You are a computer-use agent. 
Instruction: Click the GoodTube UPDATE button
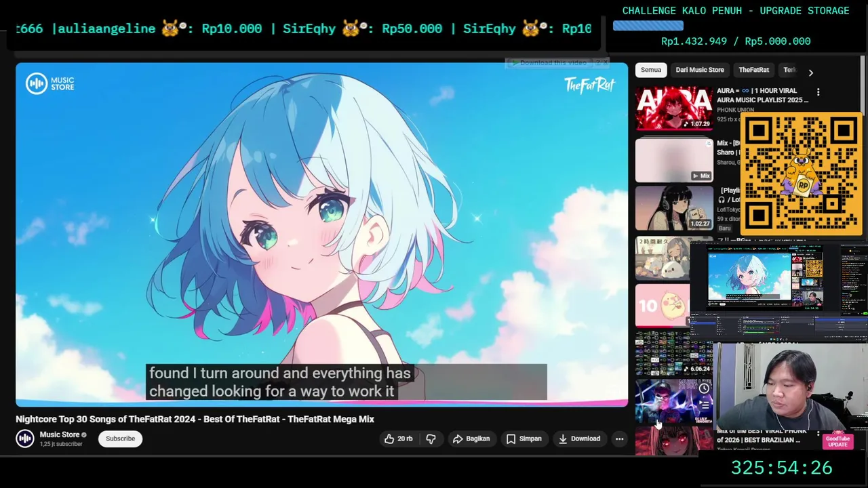point(837,441)
